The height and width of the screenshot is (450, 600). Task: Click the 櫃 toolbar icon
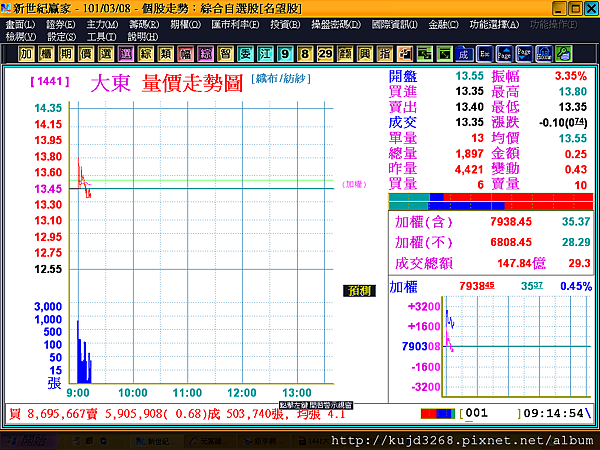click(46, 54)
